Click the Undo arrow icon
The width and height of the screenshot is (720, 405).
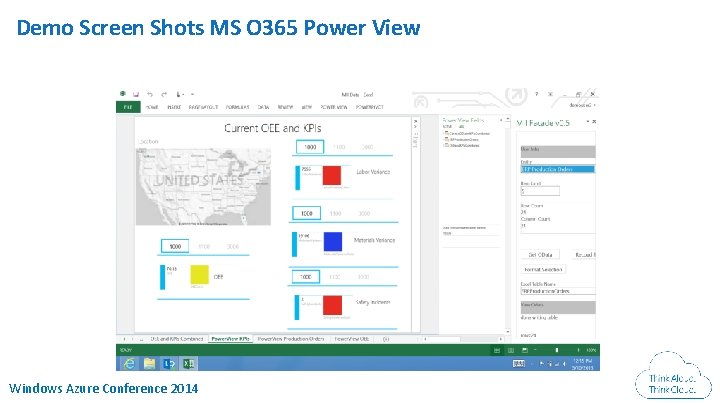click(150, 94)
